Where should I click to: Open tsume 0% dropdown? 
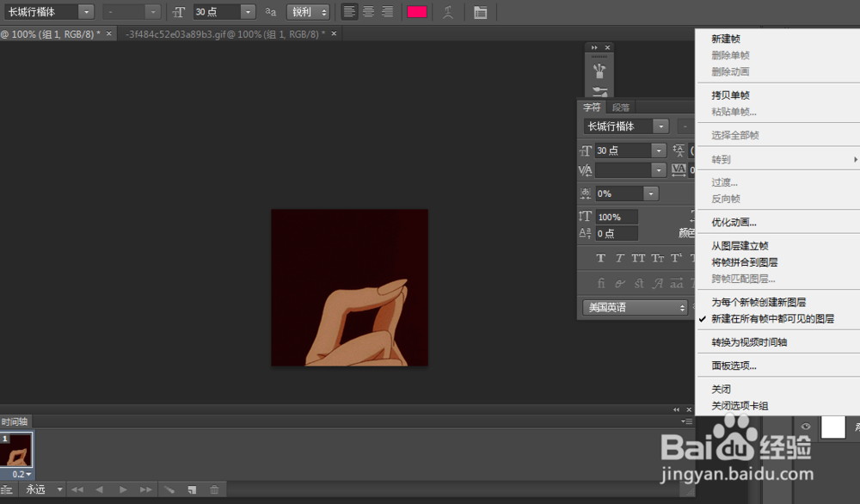[650, 193]
